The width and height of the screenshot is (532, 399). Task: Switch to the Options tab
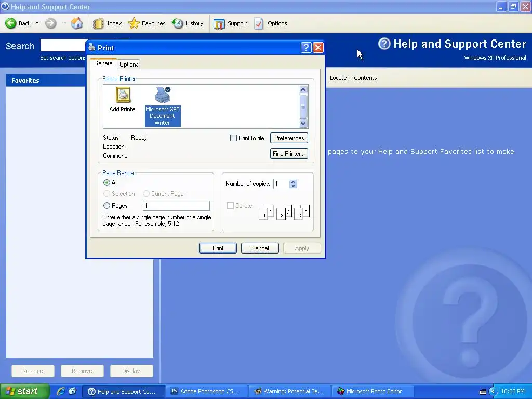pyautogui.click(x=129, y=64)
